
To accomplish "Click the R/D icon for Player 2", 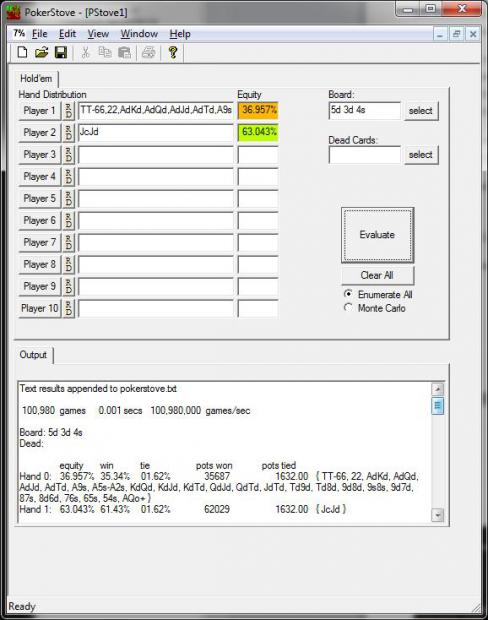I will click(68, 132).
